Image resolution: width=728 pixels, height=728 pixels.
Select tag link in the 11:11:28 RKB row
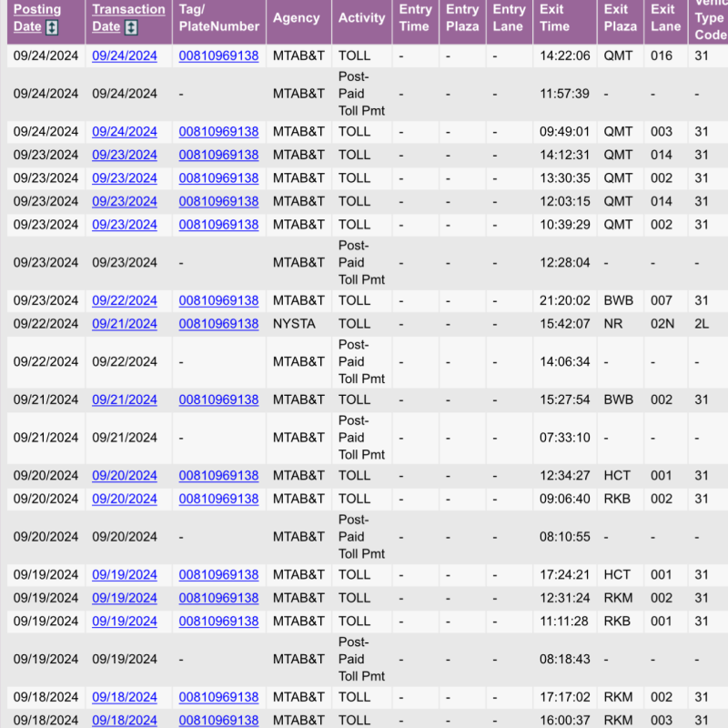tap(218, 621)
